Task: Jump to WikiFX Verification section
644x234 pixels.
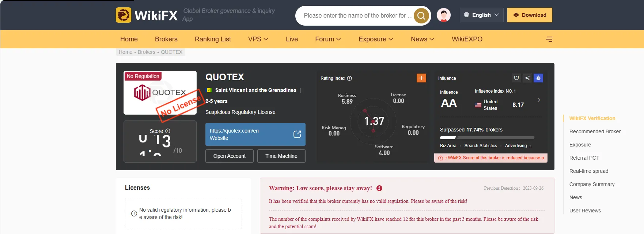Action: 592,118
